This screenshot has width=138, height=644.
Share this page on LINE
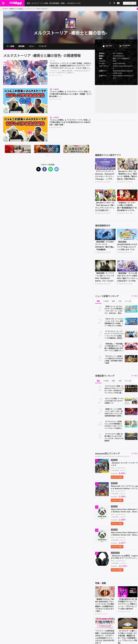pyautogui.click(x=50, y=169)
